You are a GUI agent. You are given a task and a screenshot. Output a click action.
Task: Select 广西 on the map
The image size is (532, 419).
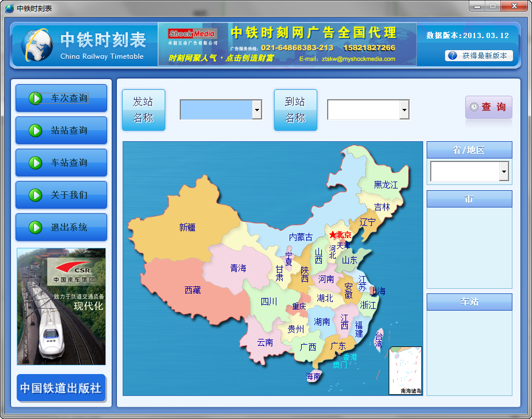click(x=308, y=347)
